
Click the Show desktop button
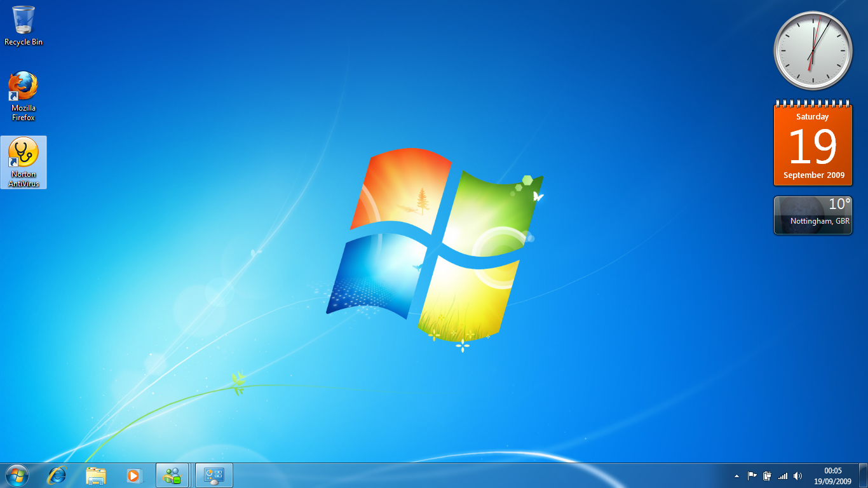click(864, 475)
